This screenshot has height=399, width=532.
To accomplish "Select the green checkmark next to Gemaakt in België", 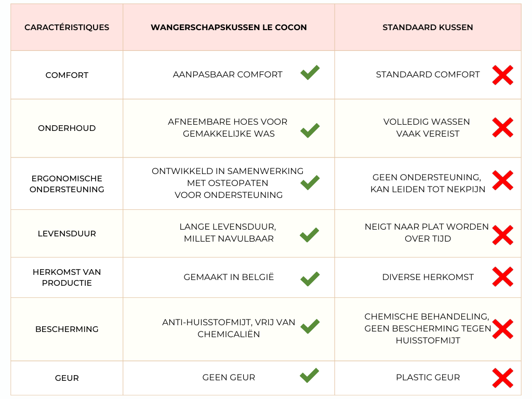I will [310, 278].
